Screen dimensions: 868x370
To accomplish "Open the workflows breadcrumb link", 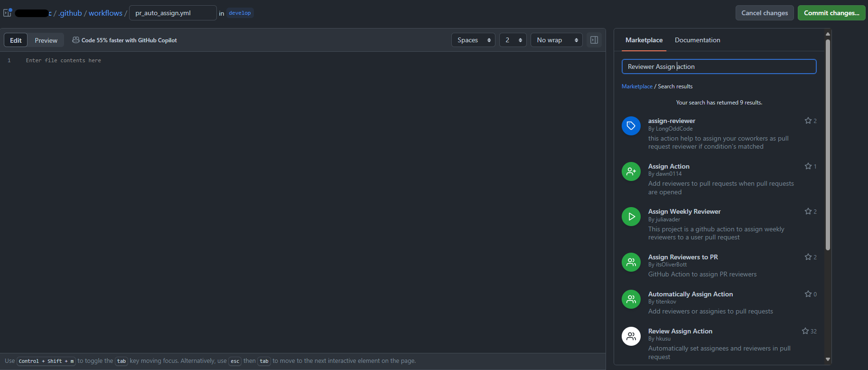I will [105, 13].
